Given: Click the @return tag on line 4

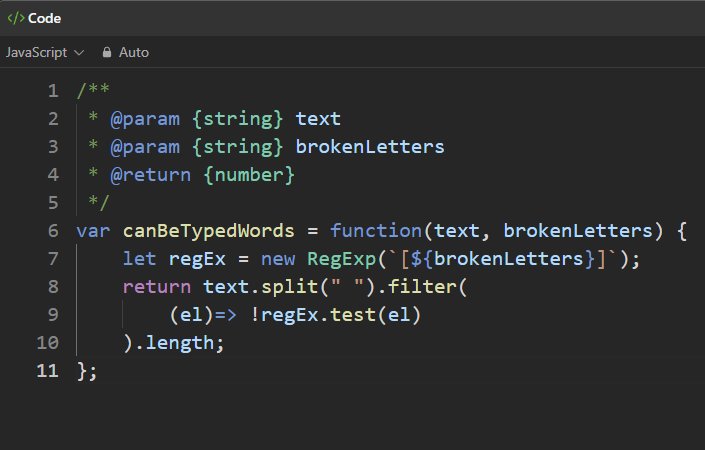Looking at the screenshot, I should (151, 175).
